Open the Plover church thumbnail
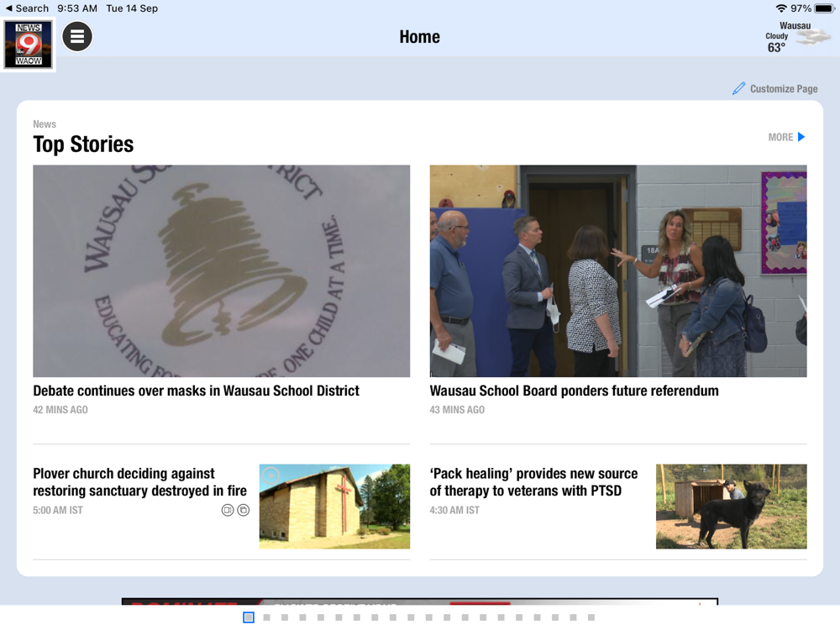 [334, 507]
